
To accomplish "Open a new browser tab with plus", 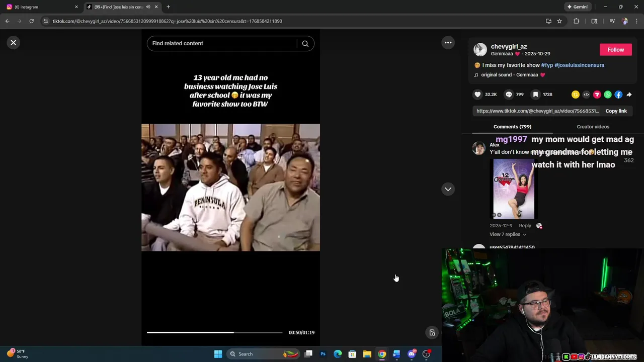I will click(168, 7).
